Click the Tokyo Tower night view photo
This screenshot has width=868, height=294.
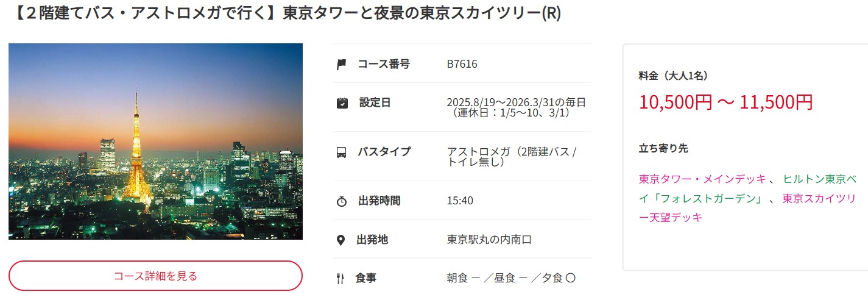click(x=155, y=142)
